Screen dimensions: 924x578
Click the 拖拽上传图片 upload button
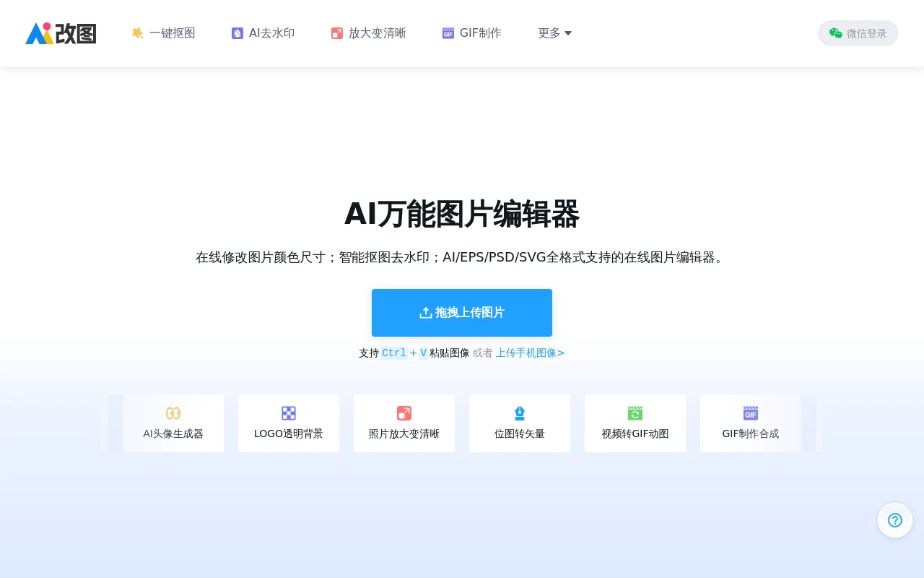pos(462,312)
